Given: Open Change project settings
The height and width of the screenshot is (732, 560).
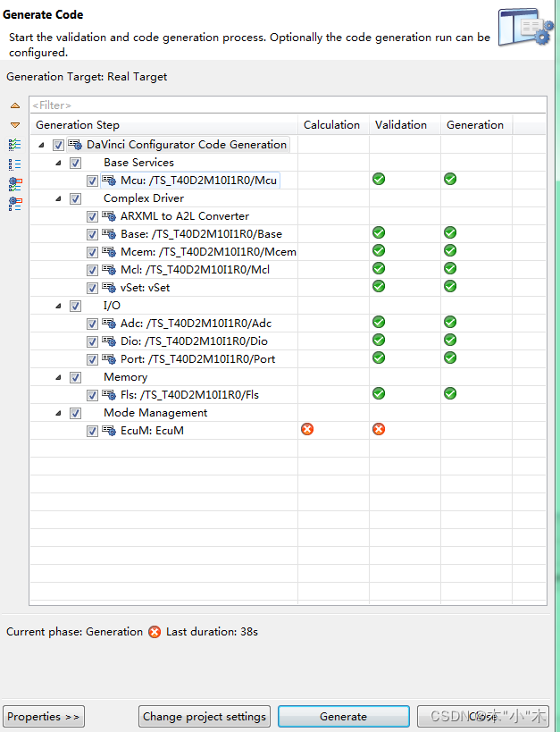Looking at the screenshot, I should (205, 716).
